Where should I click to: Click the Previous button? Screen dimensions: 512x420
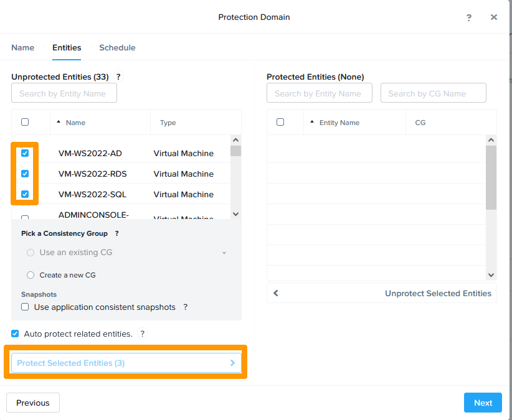pos(33,403)
